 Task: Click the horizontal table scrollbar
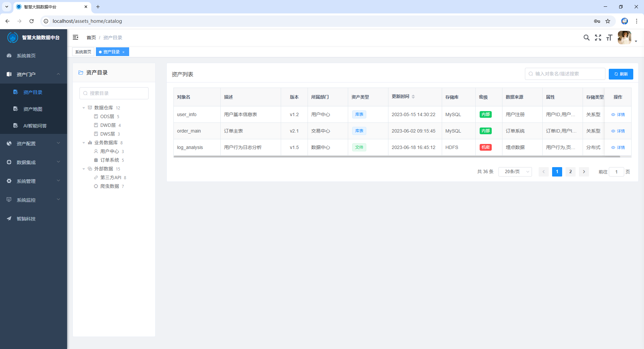[x=396, y=156]
